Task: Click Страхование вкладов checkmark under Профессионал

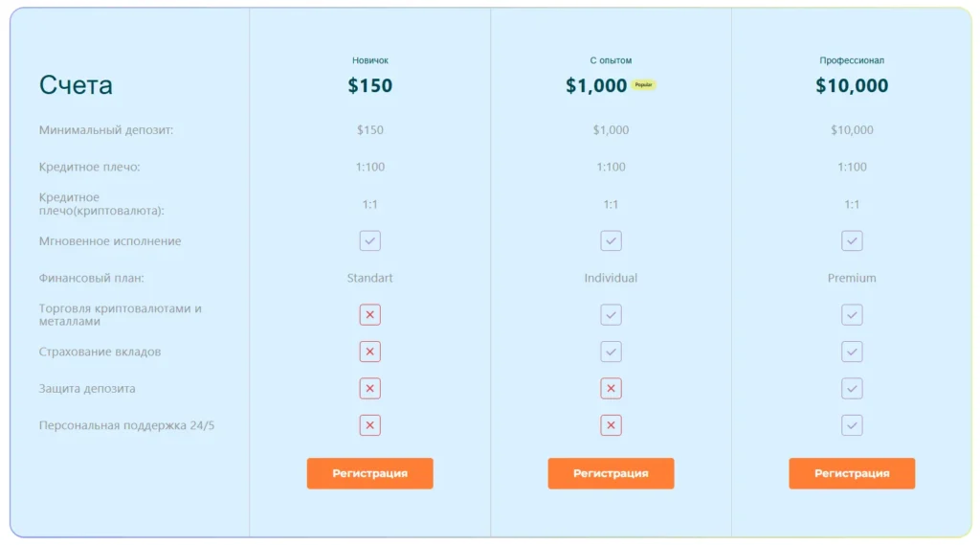Action: [852, 352]
